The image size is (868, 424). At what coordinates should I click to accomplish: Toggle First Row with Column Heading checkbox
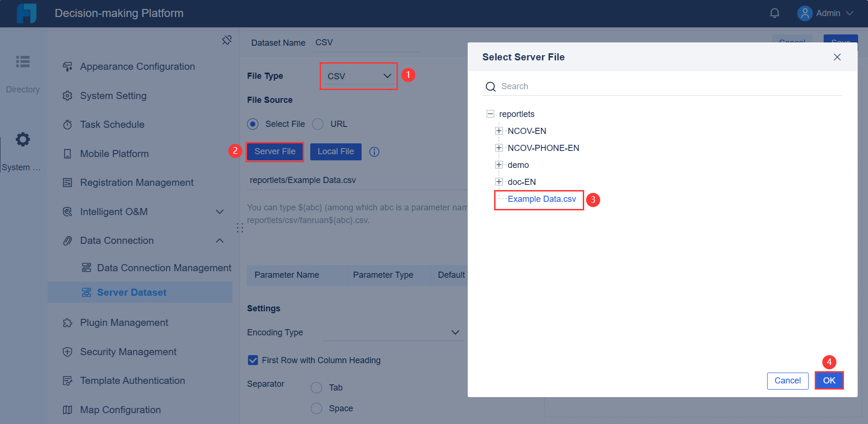pos(253,360)
